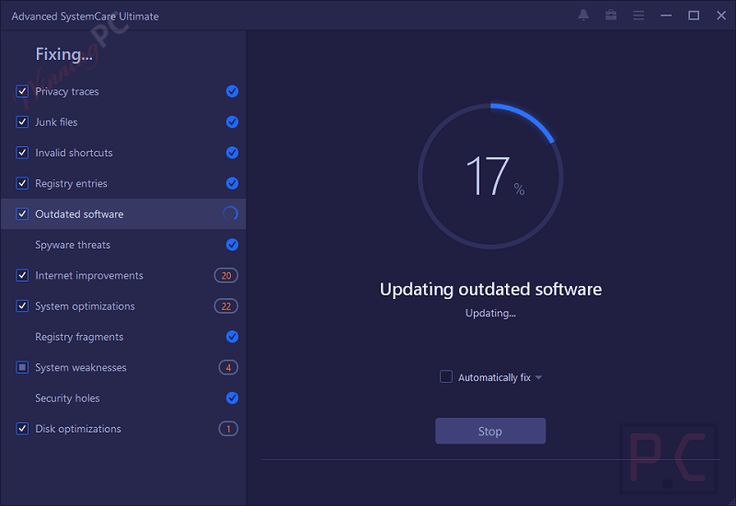Select the Privacy traces label

[67, 92]
